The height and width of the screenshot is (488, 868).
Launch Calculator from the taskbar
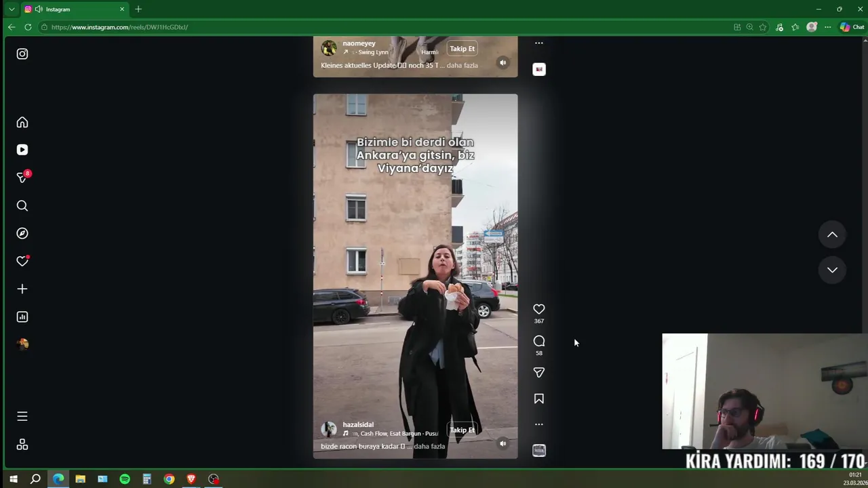click(146, 479)
